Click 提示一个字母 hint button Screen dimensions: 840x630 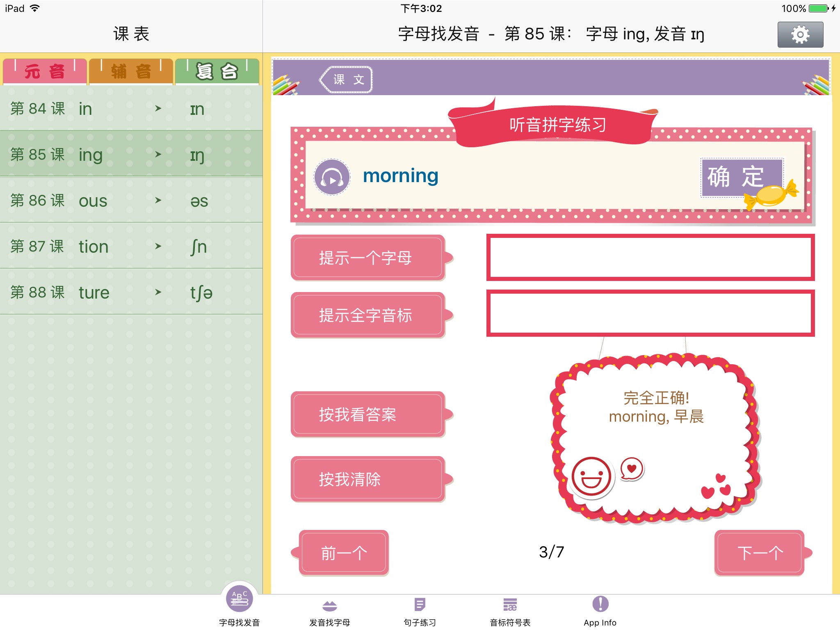tap(367, 258)
